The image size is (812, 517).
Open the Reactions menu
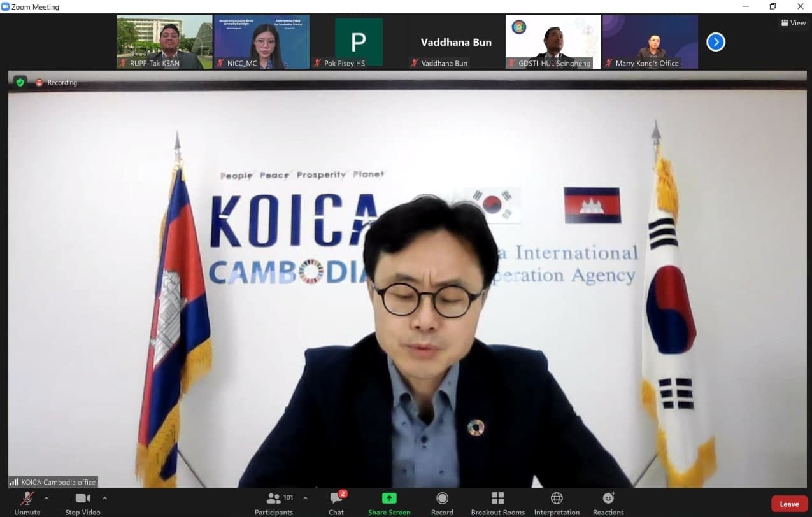pos(608,503)
